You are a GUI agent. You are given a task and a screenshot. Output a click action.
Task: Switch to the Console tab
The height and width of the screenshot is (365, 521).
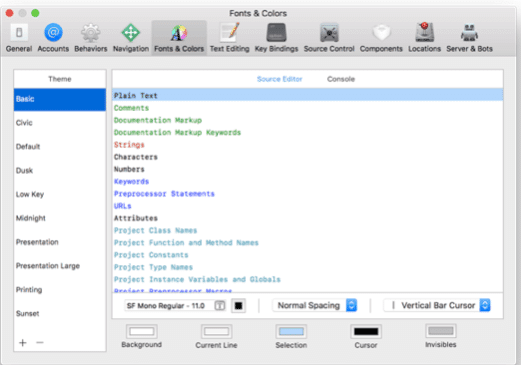click(x=341, y=79)
